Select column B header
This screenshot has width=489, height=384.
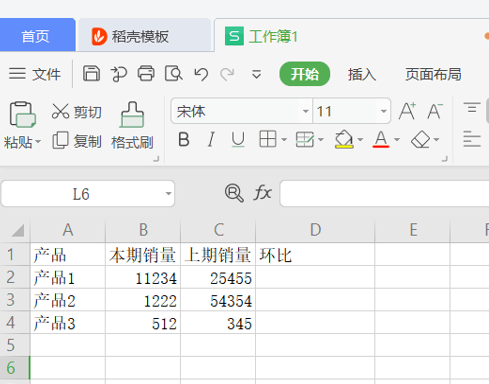[143, 230]
